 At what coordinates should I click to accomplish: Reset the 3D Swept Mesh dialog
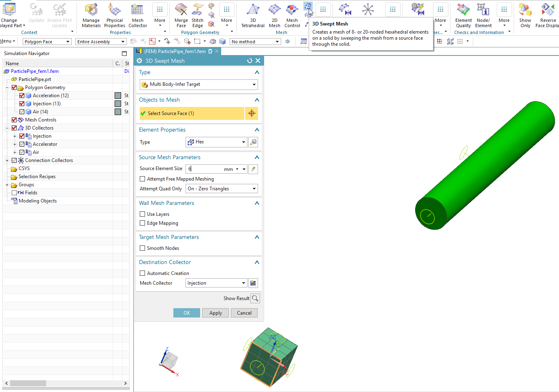250,61
